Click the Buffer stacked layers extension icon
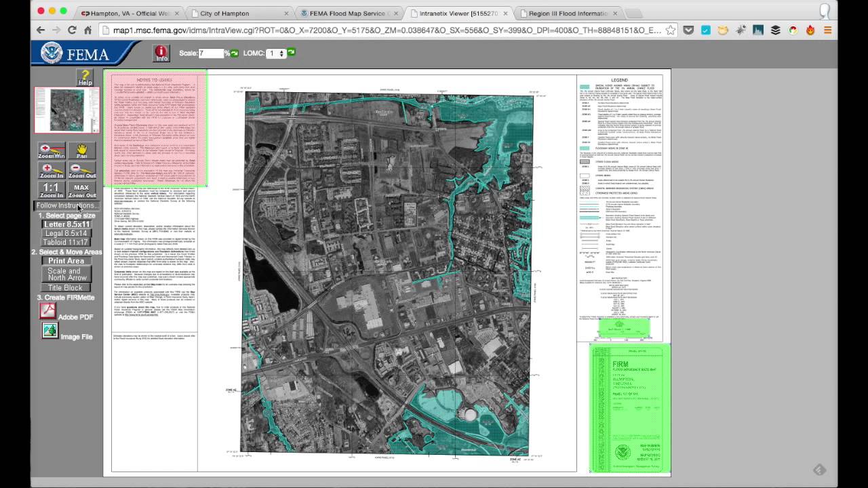868x488 pixels. click(775, 30)
